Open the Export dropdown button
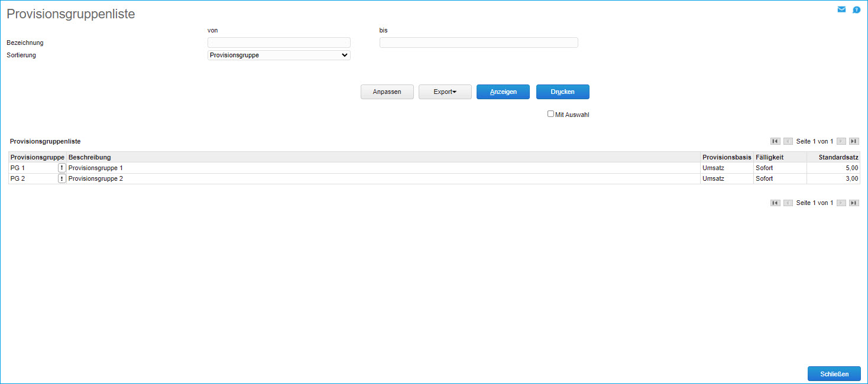 445,92
